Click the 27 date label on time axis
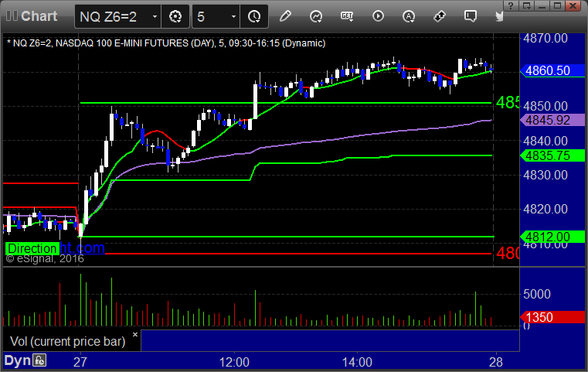588x372 pixels. point(80,362)
